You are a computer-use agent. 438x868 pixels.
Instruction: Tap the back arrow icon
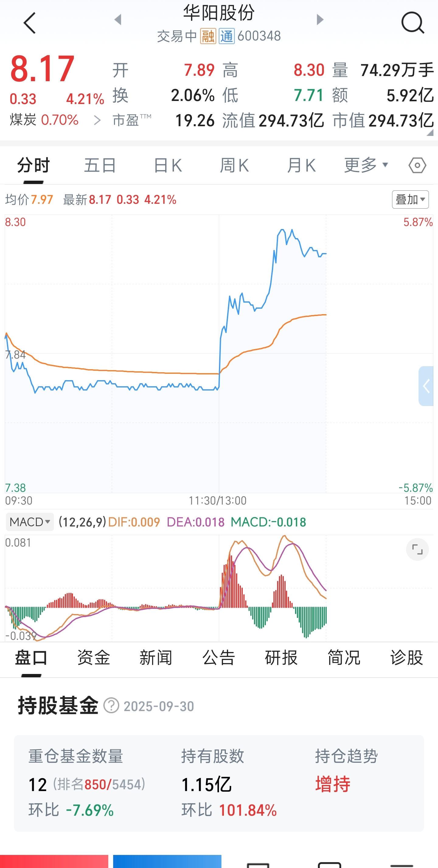(x=30, y=23)
